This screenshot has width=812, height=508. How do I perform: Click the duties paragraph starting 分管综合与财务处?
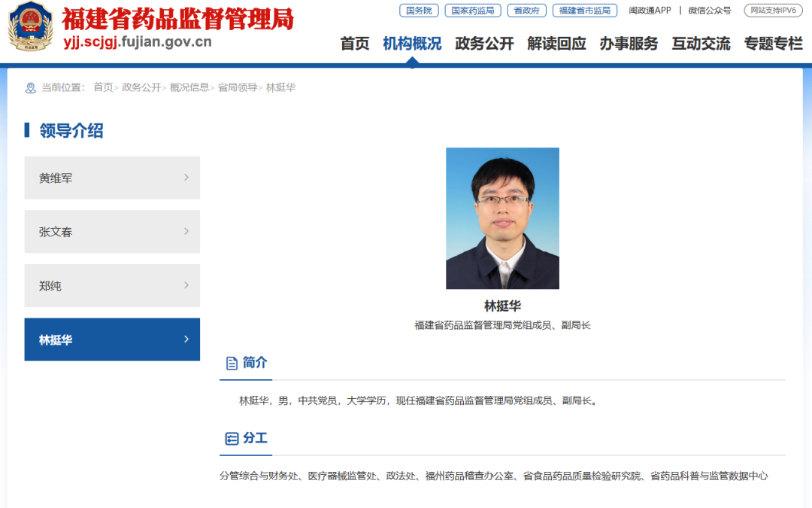click(x=493, y=476)
